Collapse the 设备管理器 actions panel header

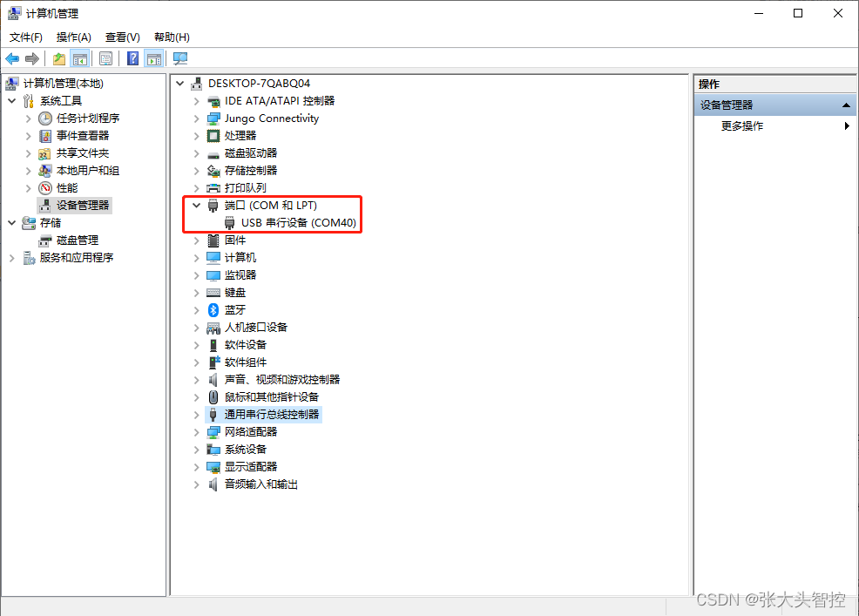tap(845, 104)
